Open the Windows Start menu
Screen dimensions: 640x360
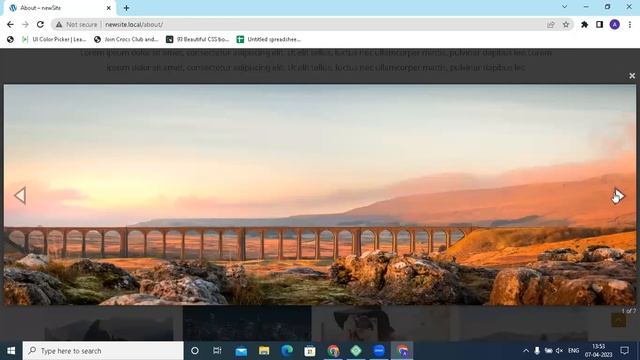tap(11, 351)
